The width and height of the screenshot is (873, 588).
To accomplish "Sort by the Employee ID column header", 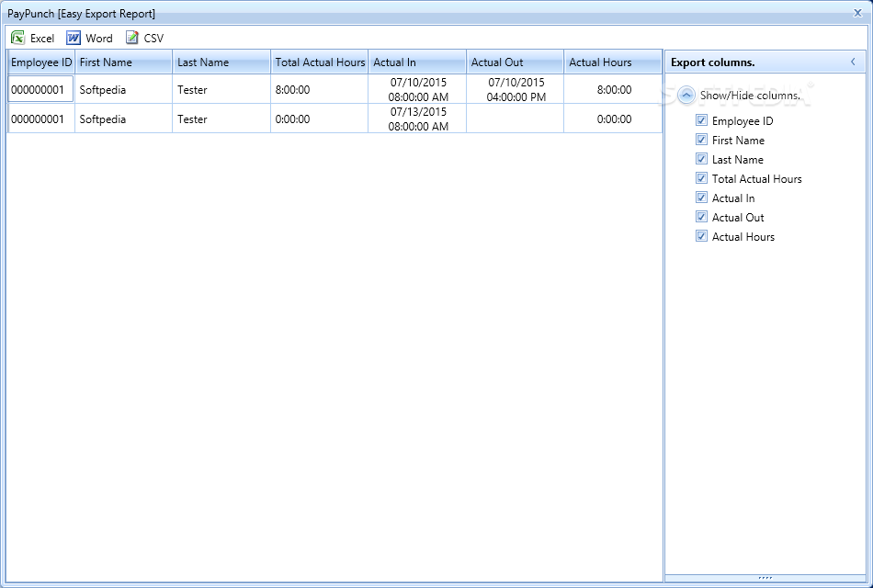I will point(41,62).
